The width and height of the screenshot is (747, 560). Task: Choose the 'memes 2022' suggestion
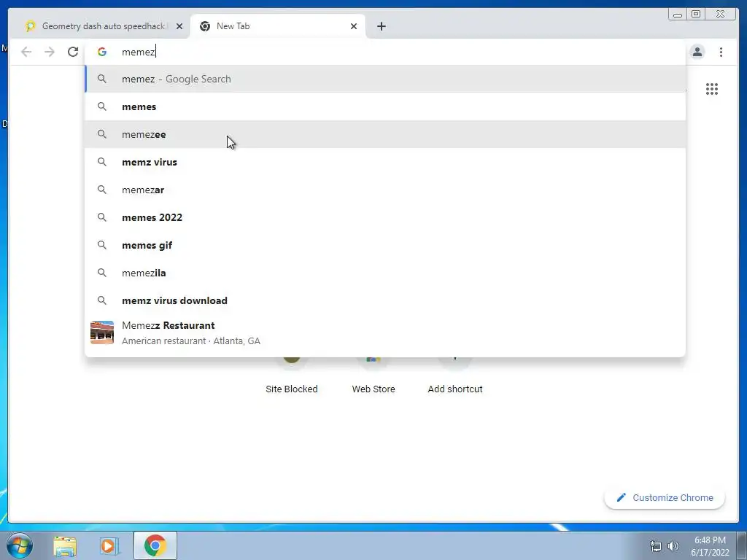pos(385,217)
